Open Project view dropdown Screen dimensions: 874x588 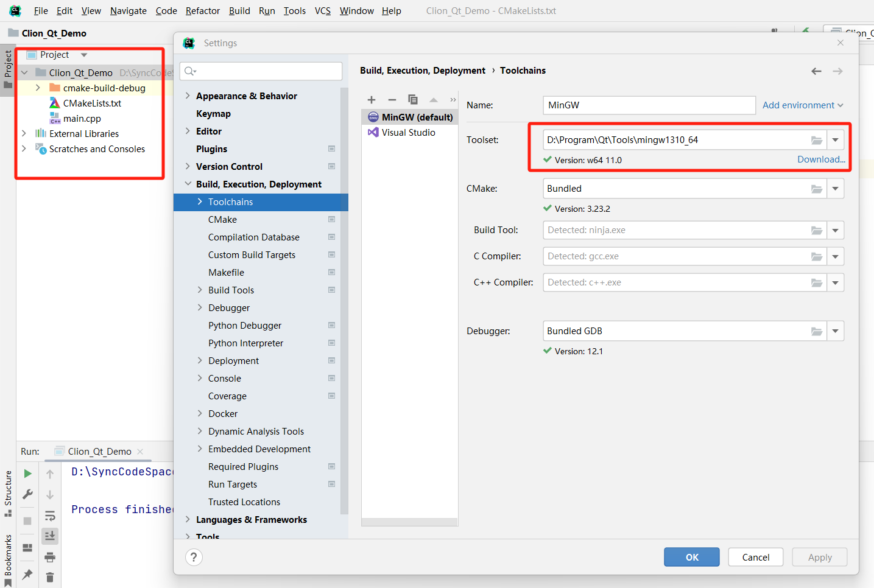point(84,55)
